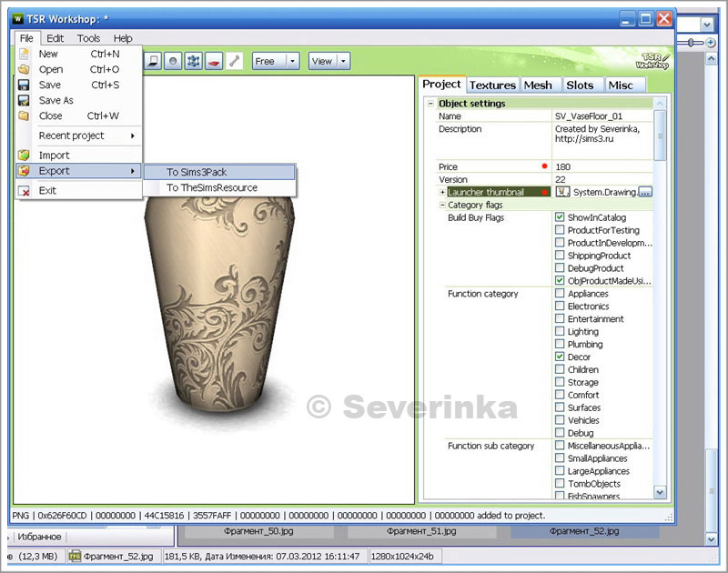
Task: Click the Open folder icon in File menu
Action: point(25,69)
